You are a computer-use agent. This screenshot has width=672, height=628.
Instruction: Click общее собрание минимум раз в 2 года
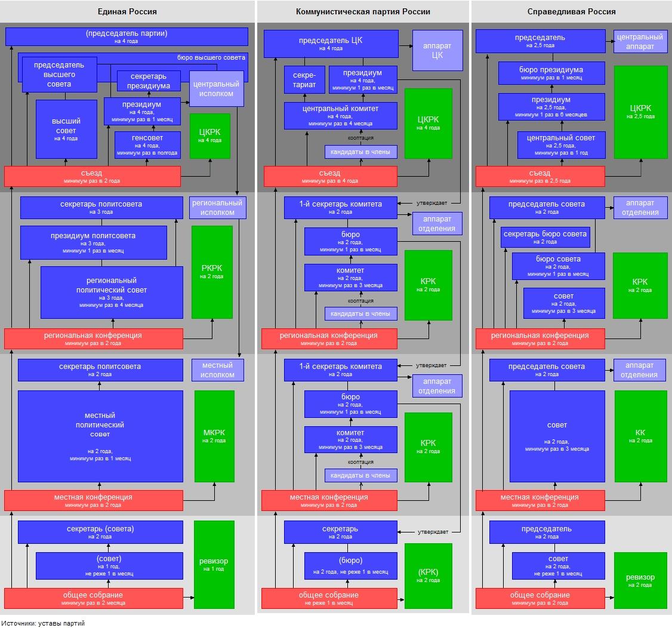(x=540, y=598)
